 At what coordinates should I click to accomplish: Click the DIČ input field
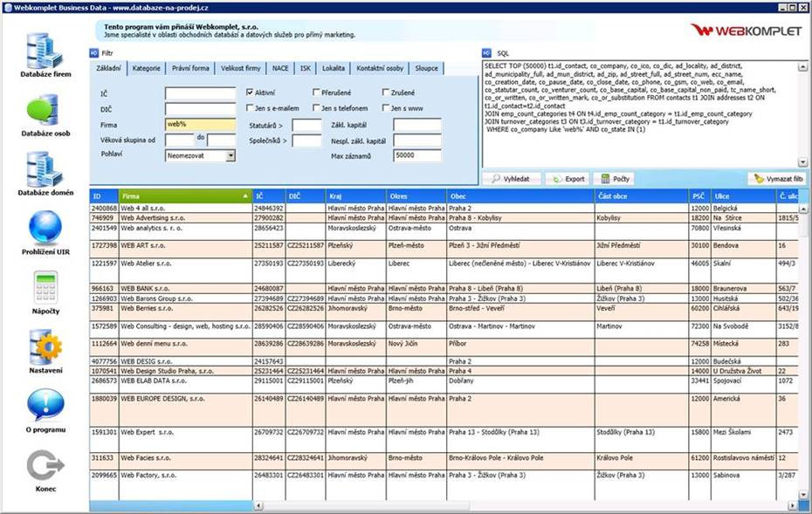coord(201,109)
